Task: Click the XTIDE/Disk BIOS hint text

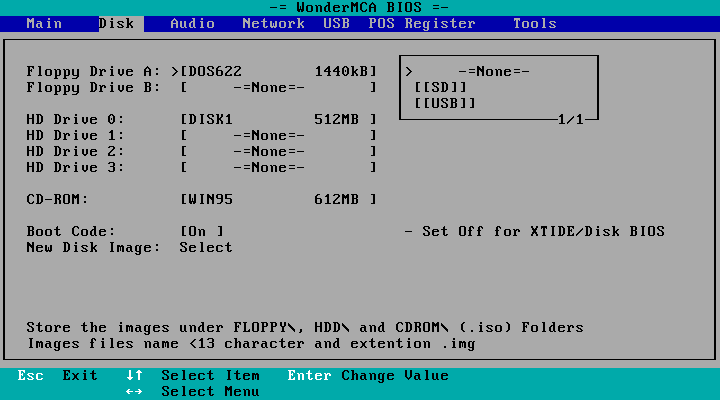Action: [534, 231]
